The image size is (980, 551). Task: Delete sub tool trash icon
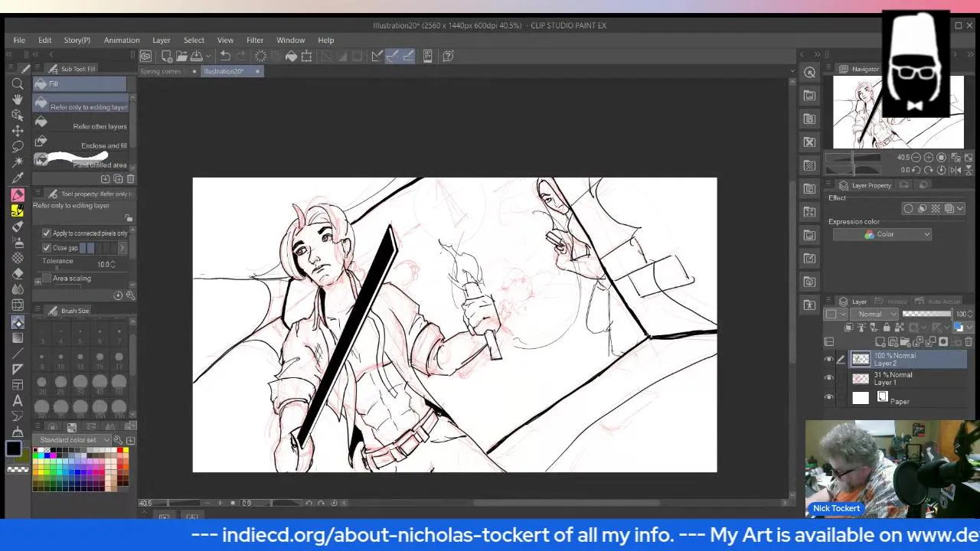pos(130,179)
